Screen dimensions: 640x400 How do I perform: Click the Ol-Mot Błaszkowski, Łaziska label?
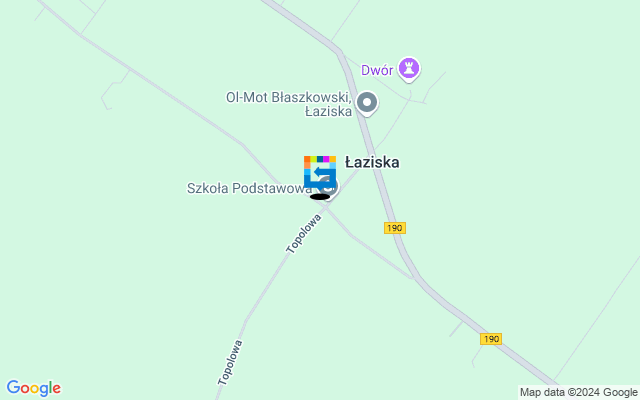[289, 104]
